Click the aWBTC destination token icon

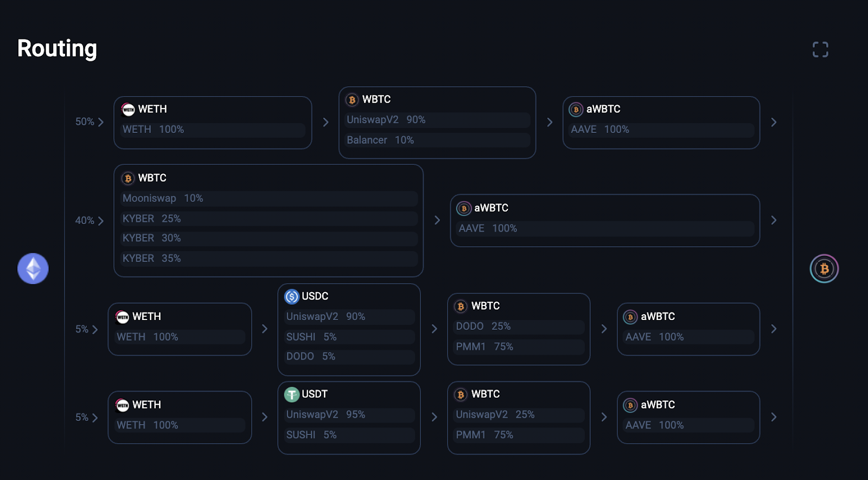(824, 268)
